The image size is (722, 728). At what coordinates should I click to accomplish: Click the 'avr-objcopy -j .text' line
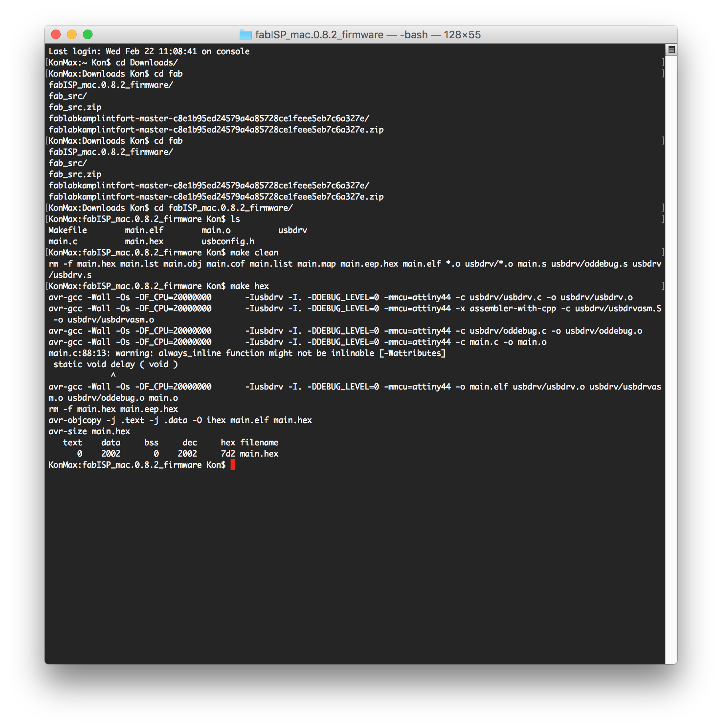point(180,420)
